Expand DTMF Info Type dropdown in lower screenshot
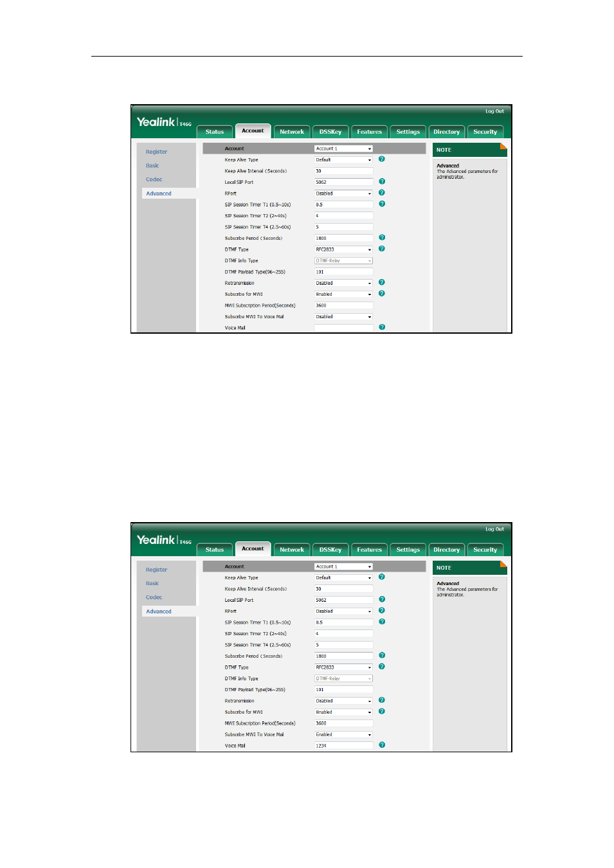This screenshot has width=614, height=868. pyautogui.click(x=343, y=678)
